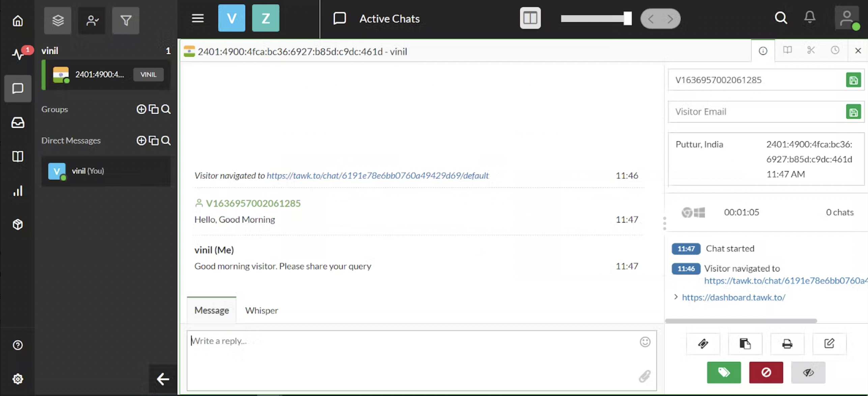
Task: Toggle the split-view layout button
Action: point(530,18)
